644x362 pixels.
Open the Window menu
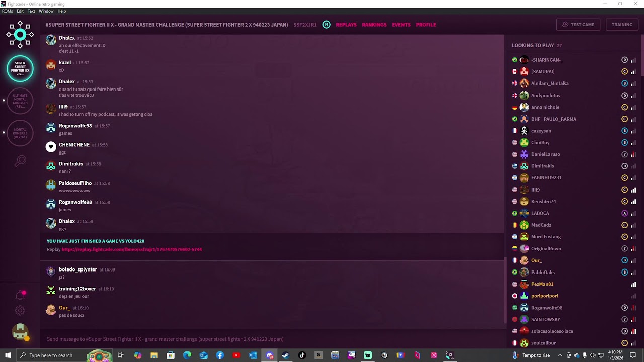46,11
